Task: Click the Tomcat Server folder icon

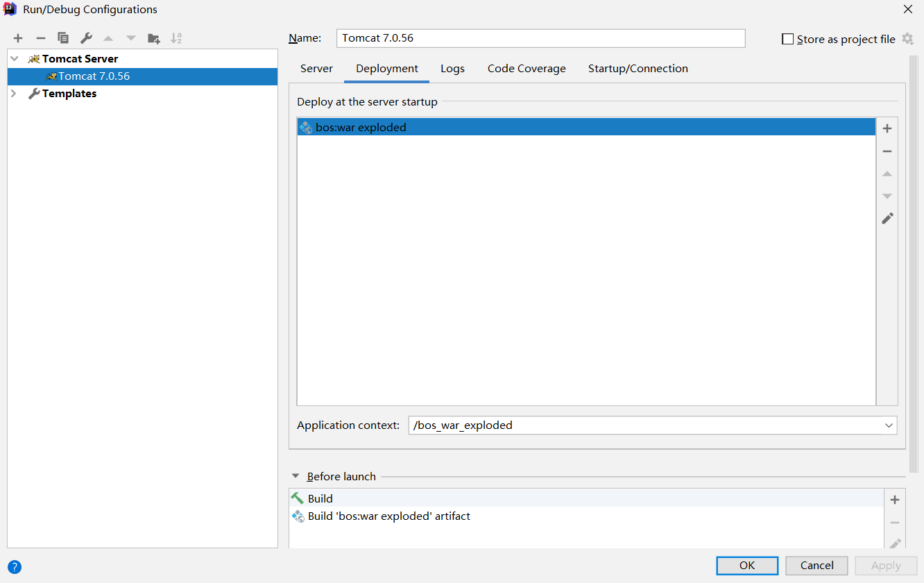Action: click(33, 59)
